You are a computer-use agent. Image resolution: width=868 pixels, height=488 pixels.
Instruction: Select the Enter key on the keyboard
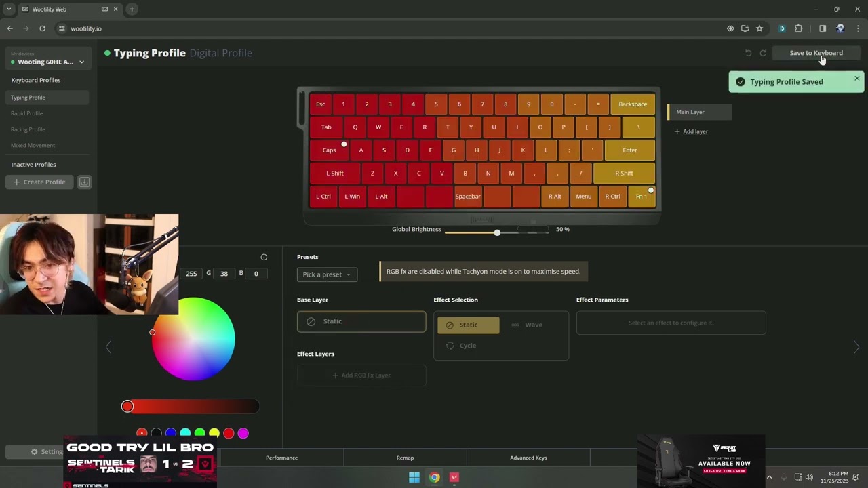click(630, 150)
